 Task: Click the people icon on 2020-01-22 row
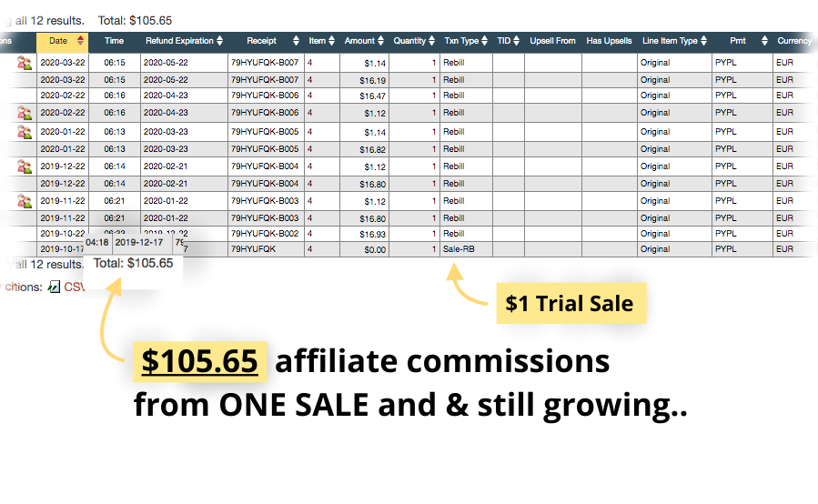click(24, 132)
